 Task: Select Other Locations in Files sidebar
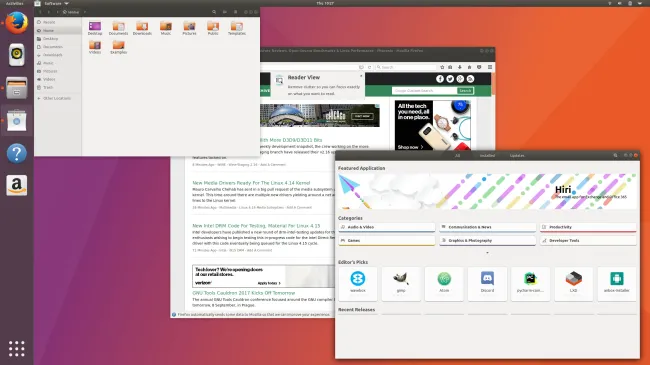[57, 98]
